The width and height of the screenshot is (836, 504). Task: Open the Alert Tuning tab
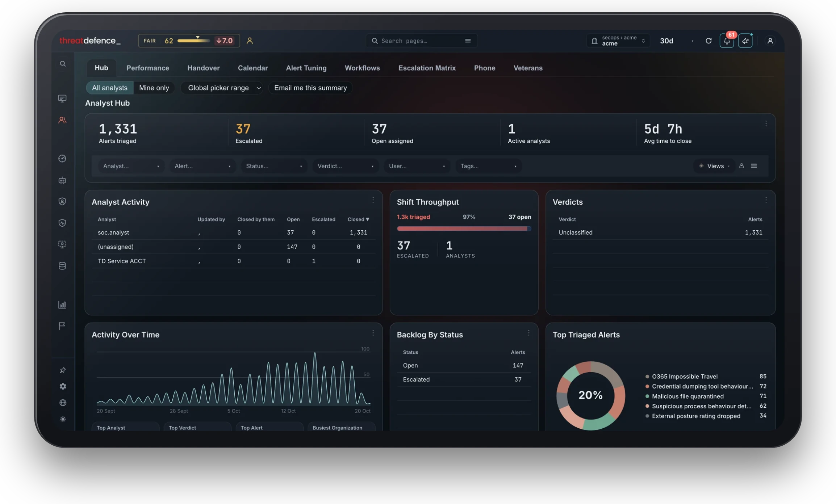pos(306,68)
